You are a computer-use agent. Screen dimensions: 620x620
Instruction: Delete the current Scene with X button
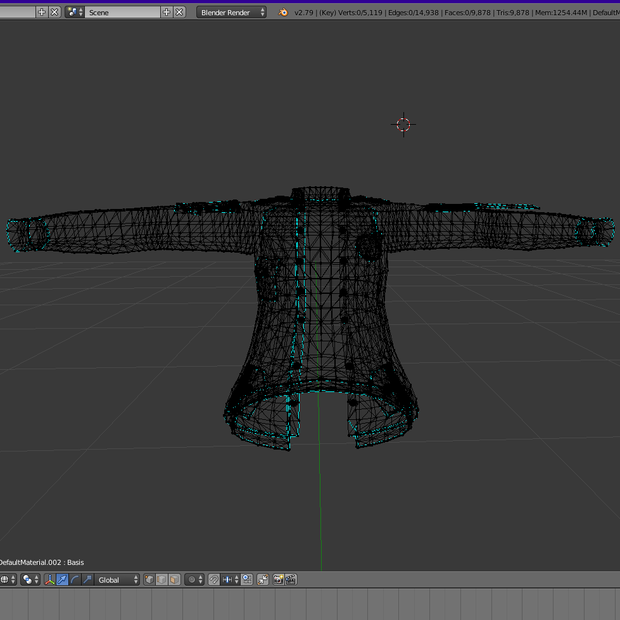[180, 12]
